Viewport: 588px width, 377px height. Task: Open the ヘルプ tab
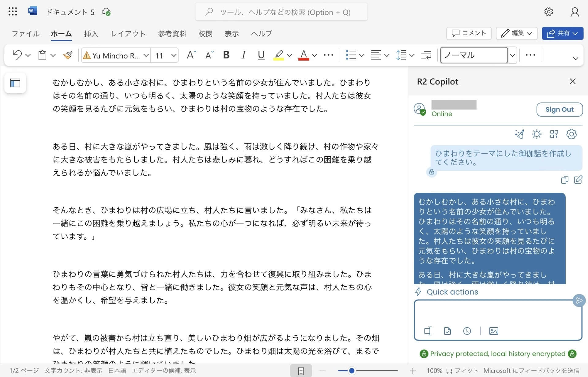pyautogui.click(x=262, y=33)
